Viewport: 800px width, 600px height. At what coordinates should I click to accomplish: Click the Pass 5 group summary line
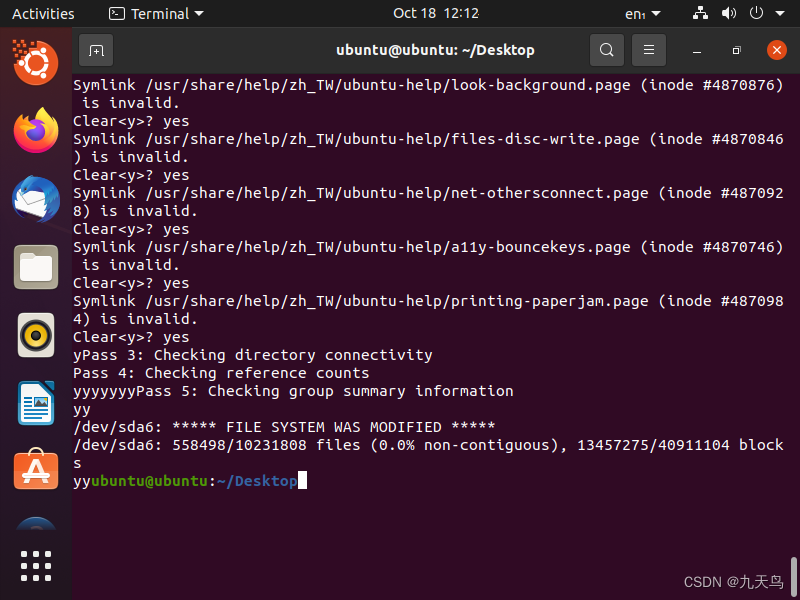point(293,391)
